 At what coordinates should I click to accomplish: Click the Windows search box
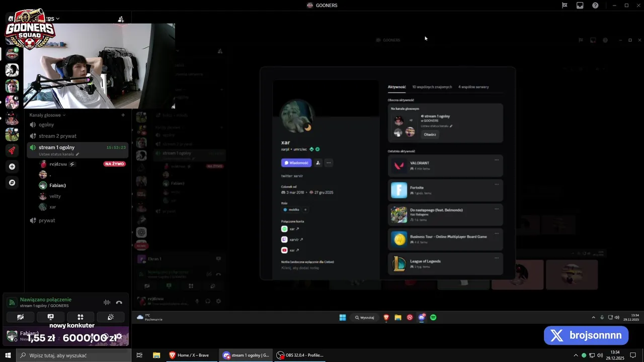point(73,355)
